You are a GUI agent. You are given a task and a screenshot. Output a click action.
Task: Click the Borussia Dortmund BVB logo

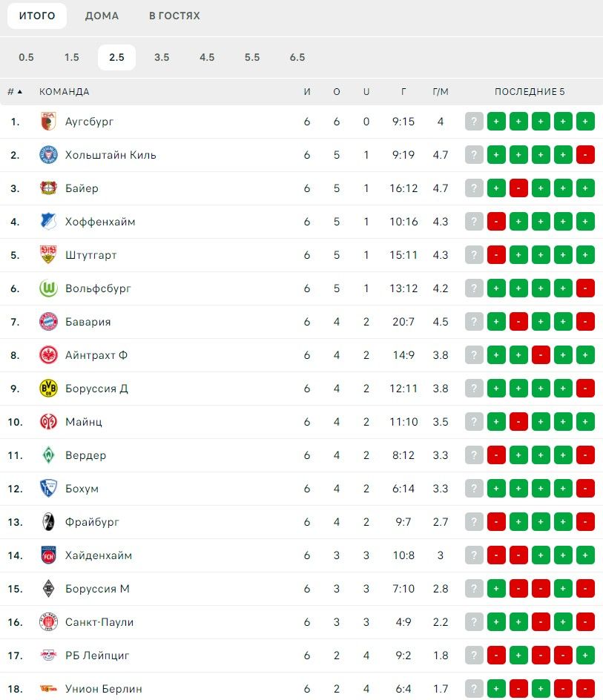(48, 389)
